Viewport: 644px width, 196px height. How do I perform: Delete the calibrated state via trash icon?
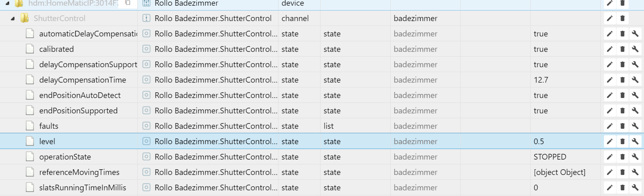pos(623,49)
